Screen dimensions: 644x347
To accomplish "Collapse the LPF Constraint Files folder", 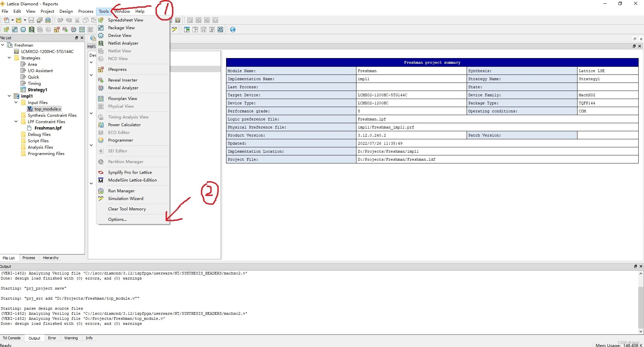I will [16, 121].
